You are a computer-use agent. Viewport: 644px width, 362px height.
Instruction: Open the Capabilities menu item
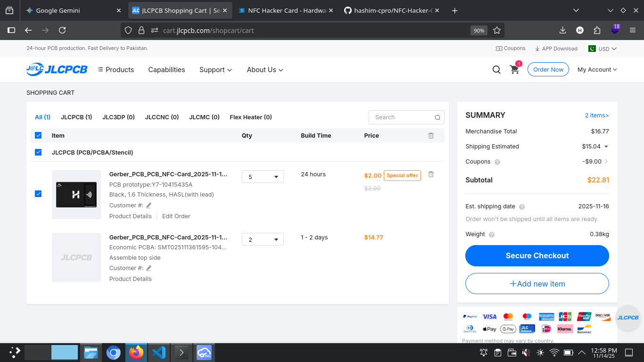point(166,70)
